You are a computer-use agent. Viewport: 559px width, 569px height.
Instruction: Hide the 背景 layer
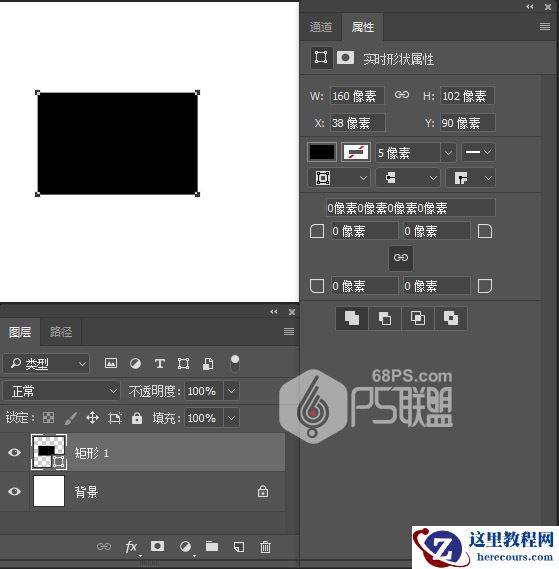pos(15,491)
